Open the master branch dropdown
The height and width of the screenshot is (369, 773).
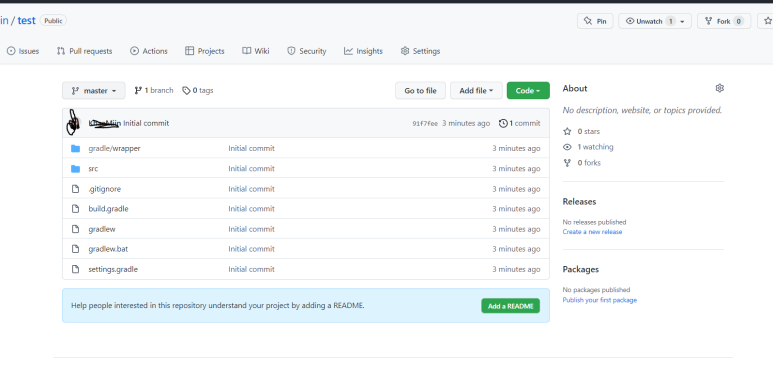[x=94, y=91]
